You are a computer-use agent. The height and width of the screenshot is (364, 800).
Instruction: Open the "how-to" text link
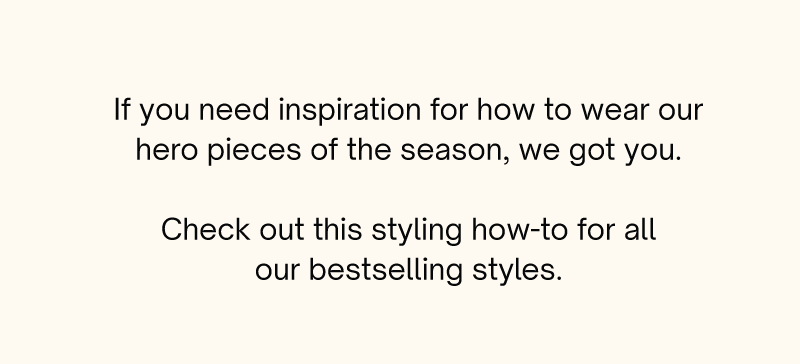(x=519, y=229)
